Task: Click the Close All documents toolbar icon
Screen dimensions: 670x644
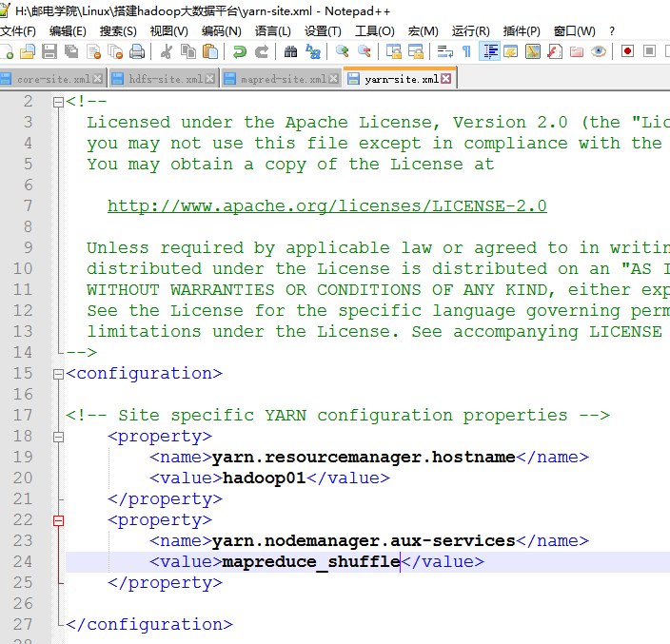Action: (115, 51)
